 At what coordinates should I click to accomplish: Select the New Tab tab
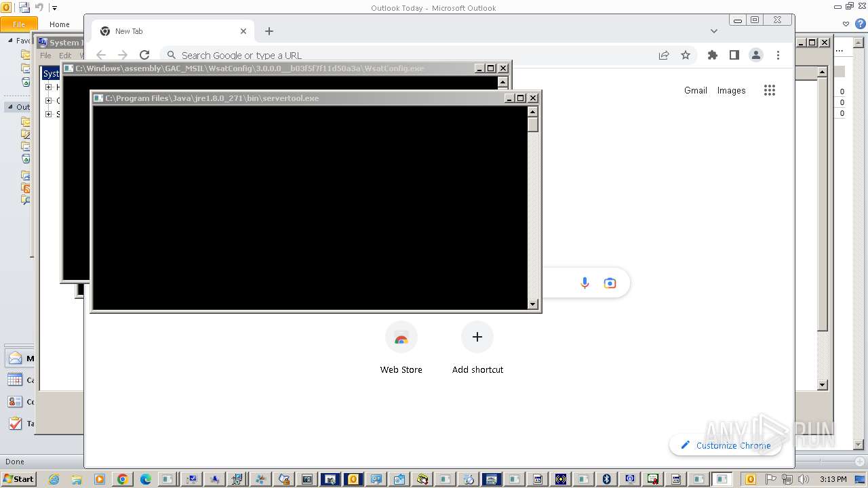tap(173, 31)
